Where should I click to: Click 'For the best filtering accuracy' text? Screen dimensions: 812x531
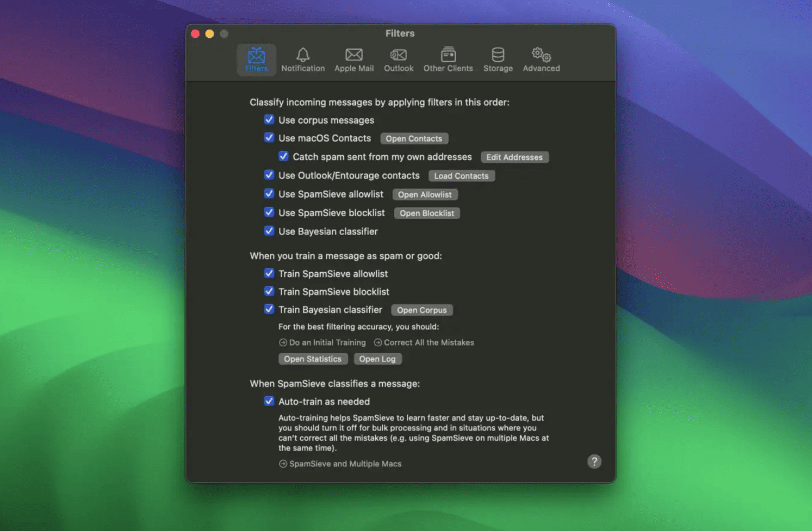tap(358, 327)
